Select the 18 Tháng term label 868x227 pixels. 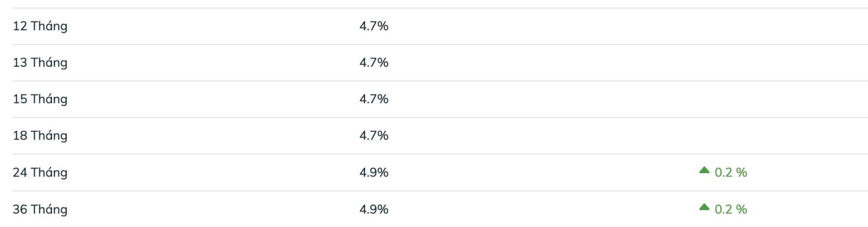(40, 135)
